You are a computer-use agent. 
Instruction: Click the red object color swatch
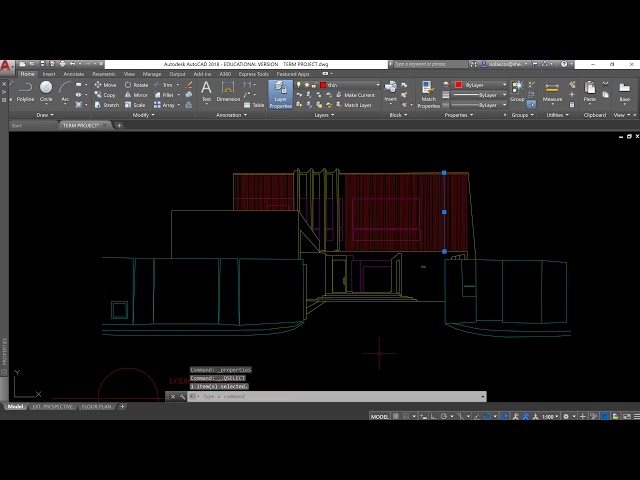[x=458, y=85]
